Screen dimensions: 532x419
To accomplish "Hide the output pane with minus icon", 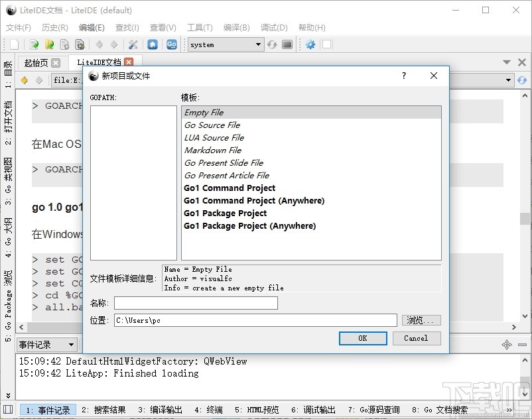I will pyautogui.click(x=523, y=345).
